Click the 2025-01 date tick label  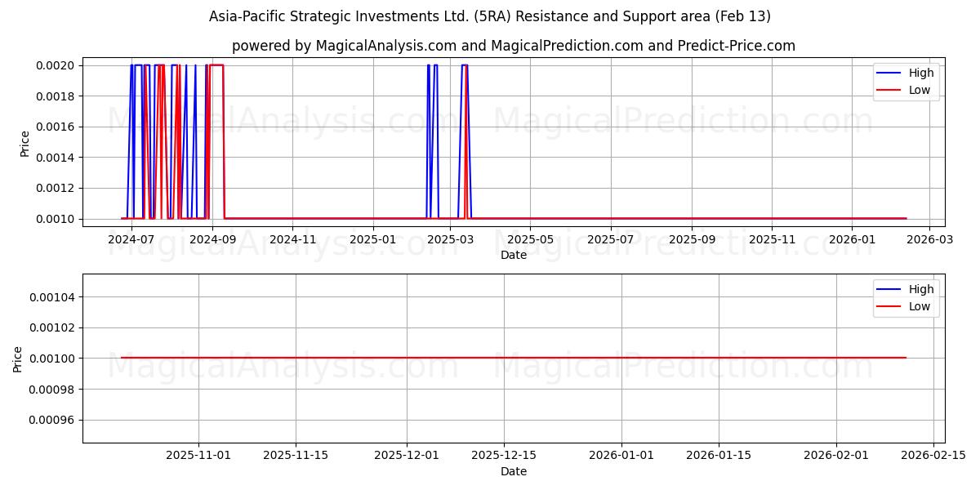(x=372, y=240)
